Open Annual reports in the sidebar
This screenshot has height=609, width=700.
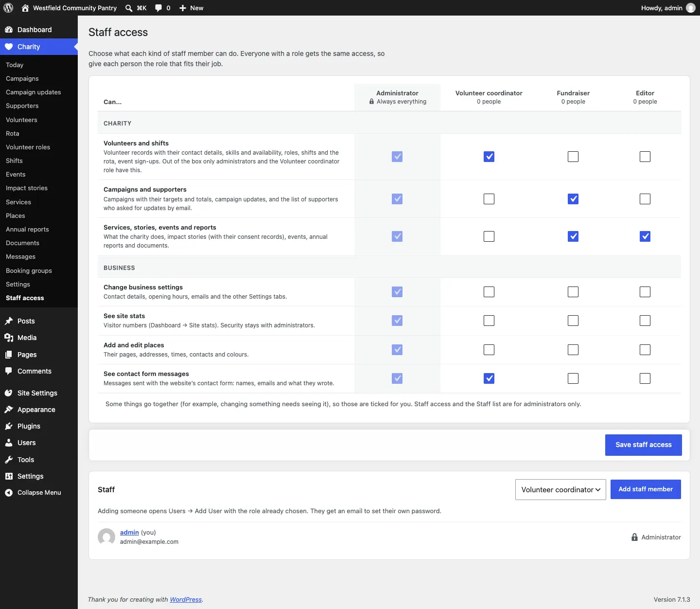pos(27,229)
